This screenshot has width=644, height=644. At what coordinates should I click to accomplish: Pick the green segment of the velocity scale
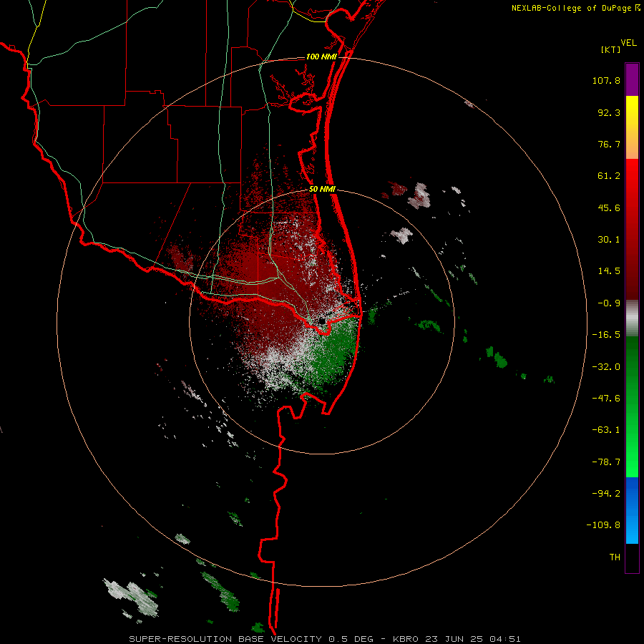pyautogui.click(x=632, y=406)
